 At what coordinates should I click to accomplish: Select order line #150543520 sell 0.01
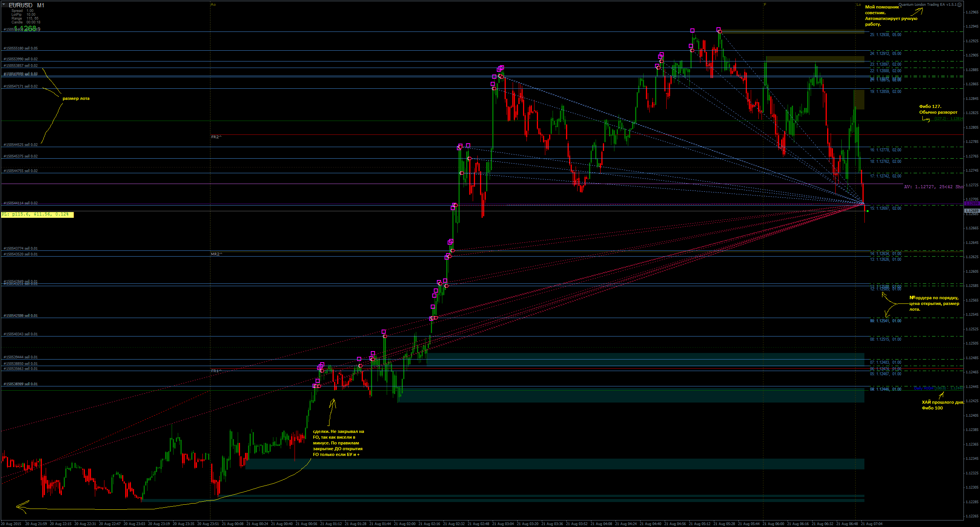[x=21, y=254]
